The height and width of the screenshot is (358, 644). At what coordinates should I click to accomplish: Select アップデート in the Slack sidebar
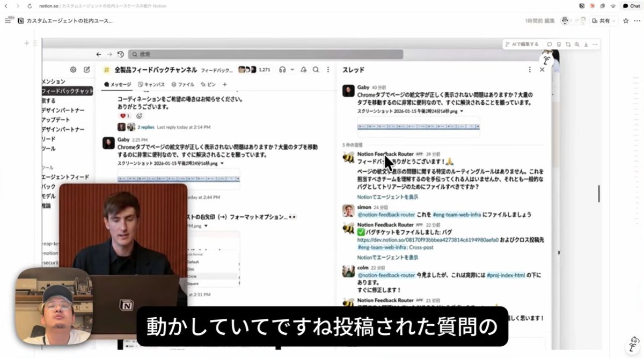tap(56, 120)
